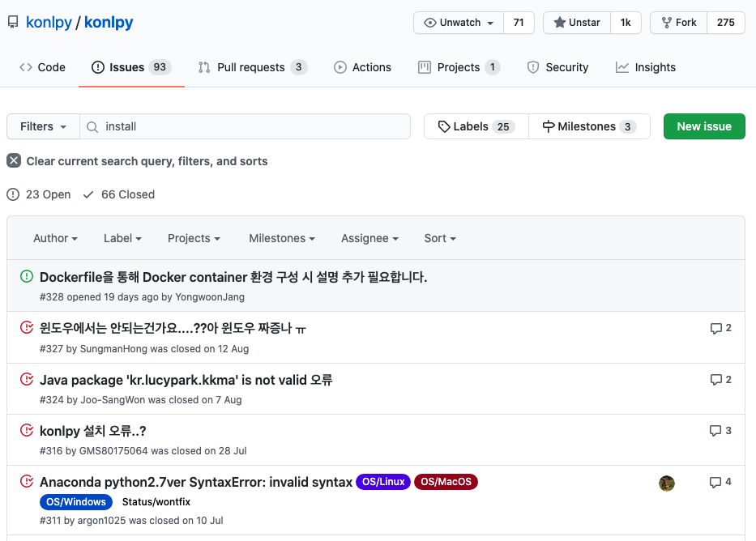Click closed icon for konlpy 설치 오류 issue

coord(27,430)
